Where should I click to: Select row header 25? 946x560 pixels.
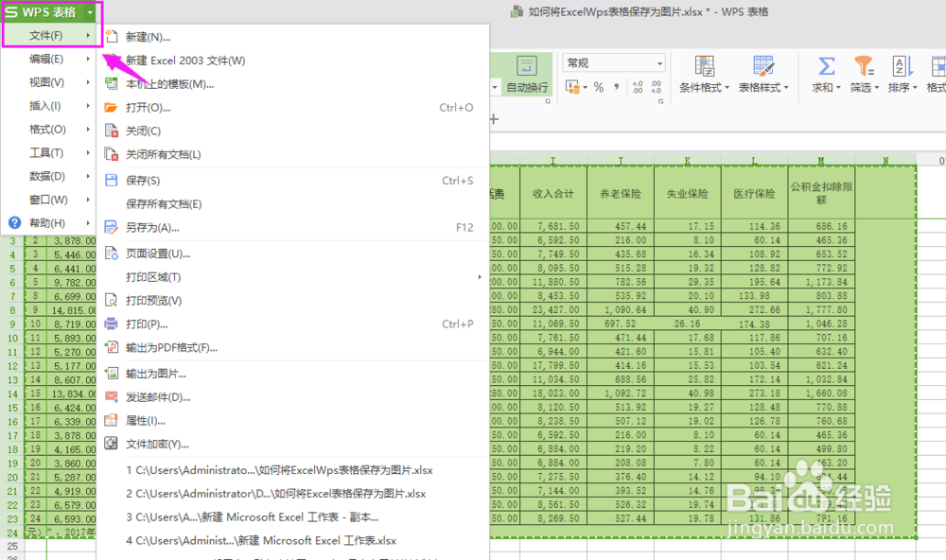click(12, 546)
